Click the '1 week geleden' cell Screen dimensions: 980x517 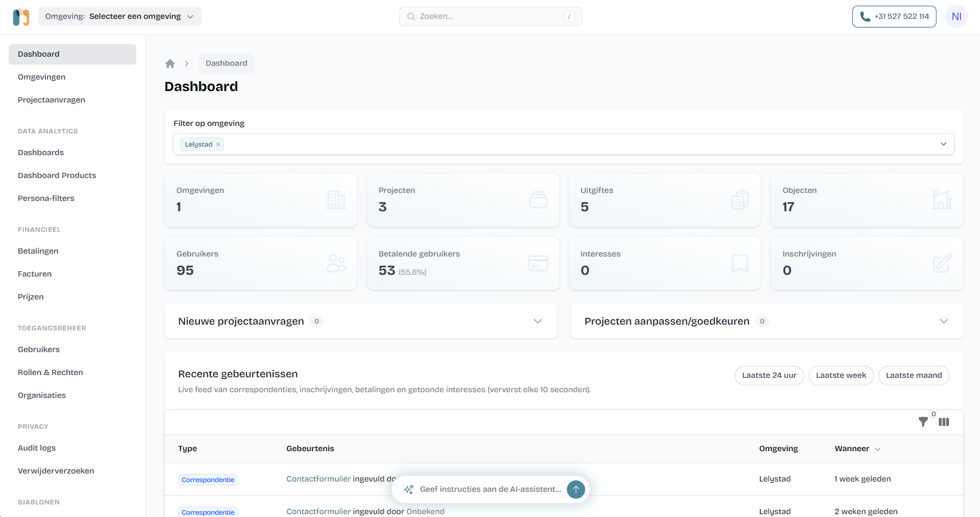coord(863,479)
